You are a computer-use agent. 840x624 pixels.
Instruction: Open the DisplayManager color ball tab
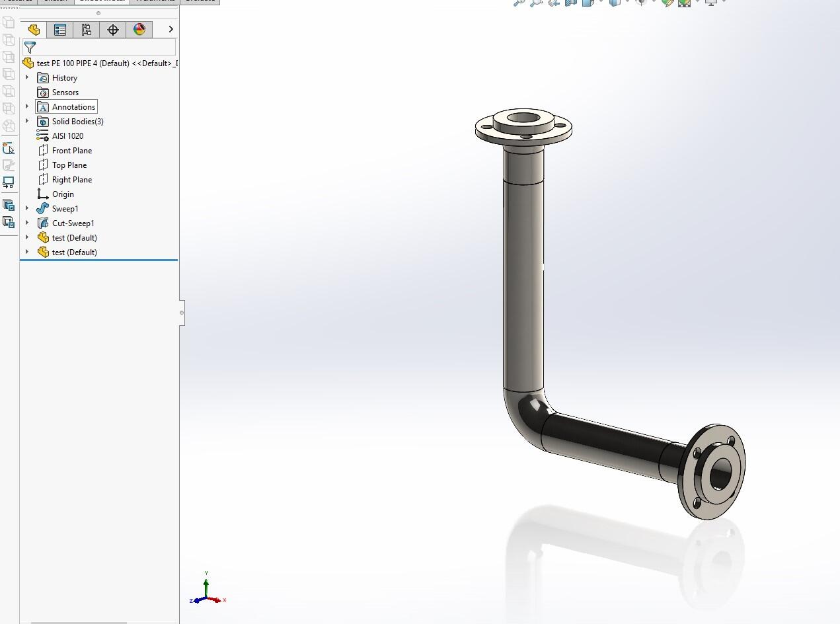click(139, 30)
